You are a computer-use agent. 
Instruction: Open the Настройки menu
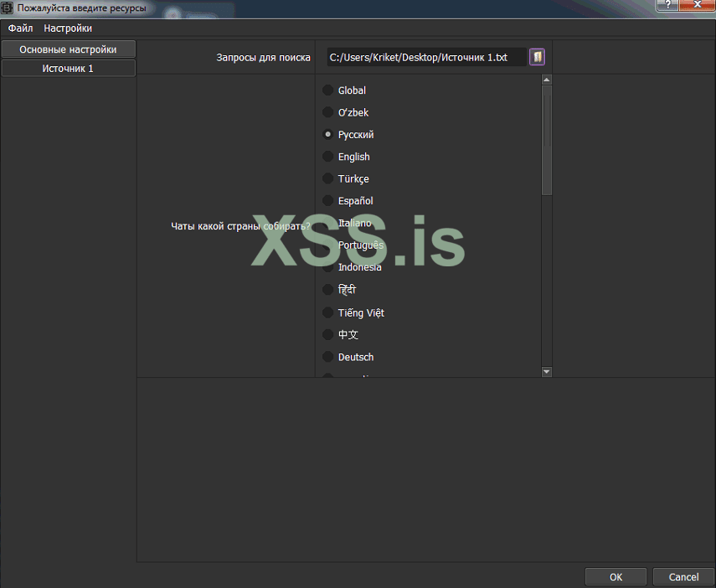(x=68, y=28)
